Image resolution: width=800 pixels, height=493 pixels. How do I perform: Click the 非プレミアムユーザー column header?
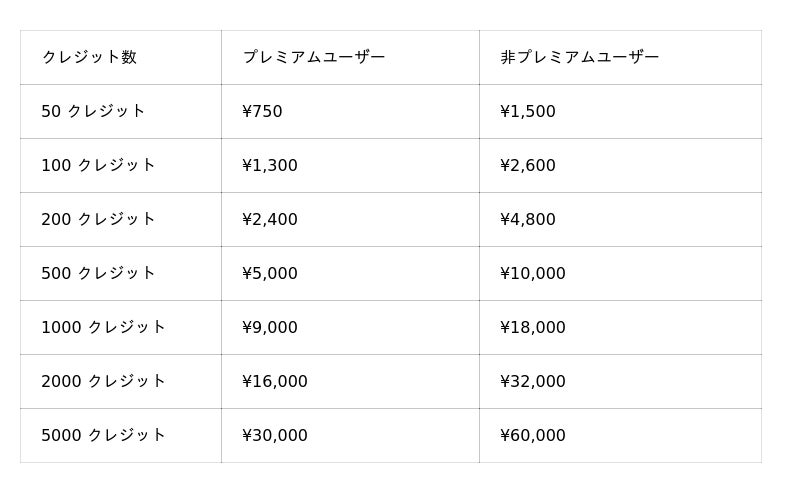(x=579, y=57)
